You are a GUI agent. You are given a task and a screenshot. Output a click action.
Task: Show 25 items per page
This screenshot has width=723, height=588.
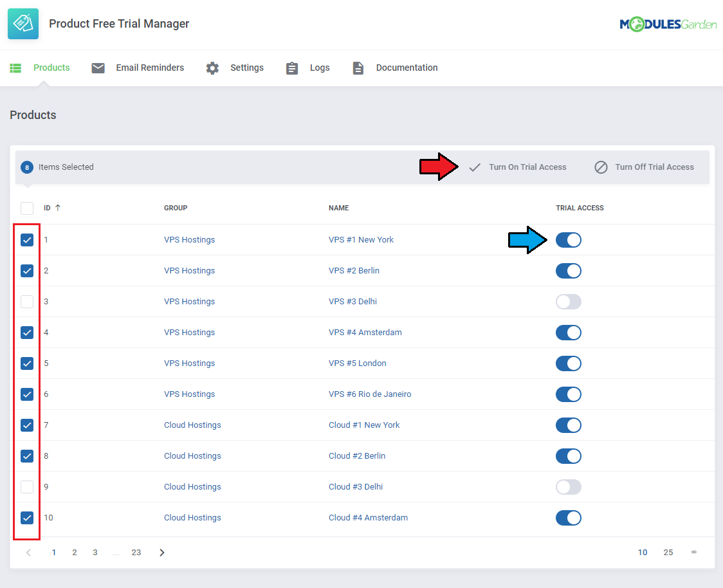[668, 553]
